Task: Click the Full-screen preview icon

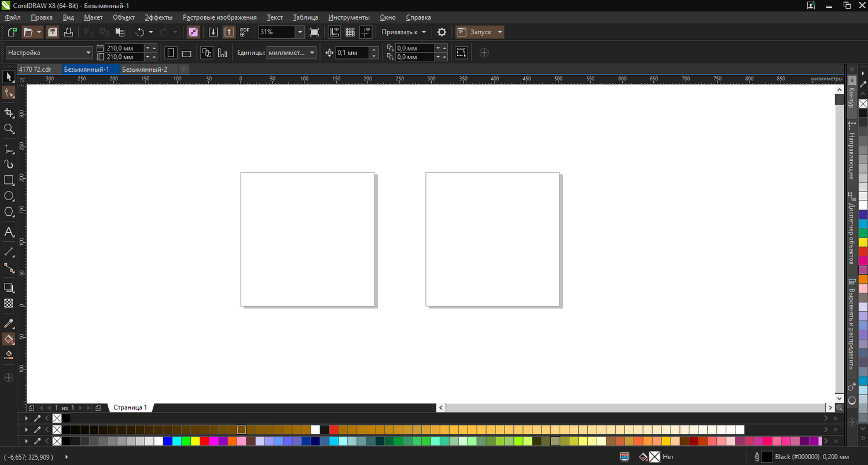Action: click(314, 32)
